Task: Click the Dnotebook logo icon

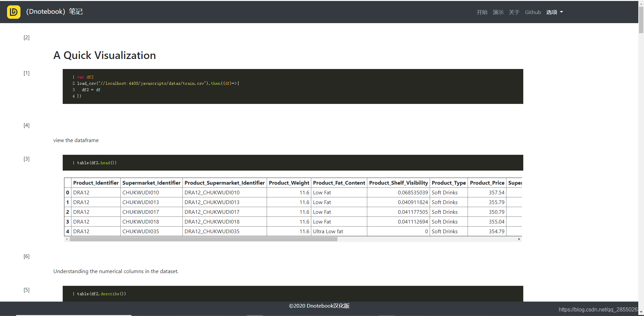Action: pos(13,12)
